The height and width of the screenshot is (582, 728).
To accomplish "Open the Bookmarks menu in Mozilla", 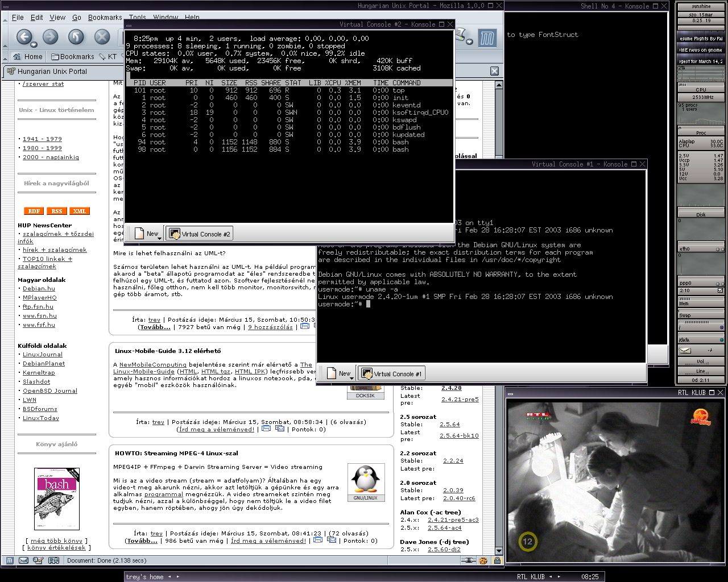I will (105, 18).
